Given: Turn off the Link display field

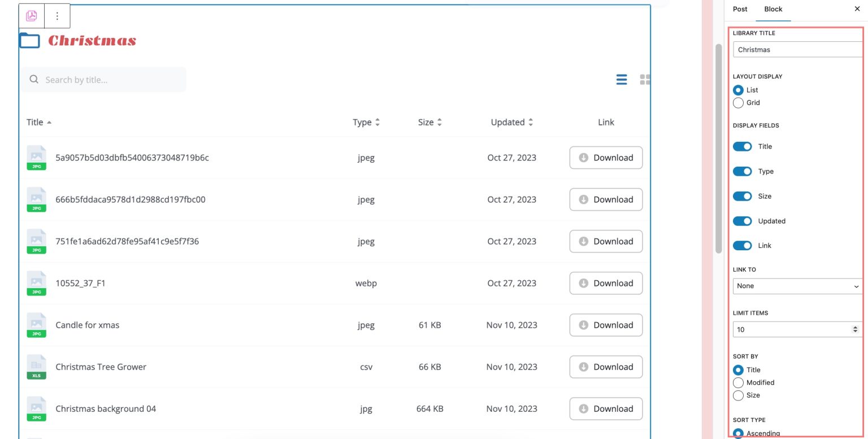Looking at the screenshot, I should pos(742,245).
